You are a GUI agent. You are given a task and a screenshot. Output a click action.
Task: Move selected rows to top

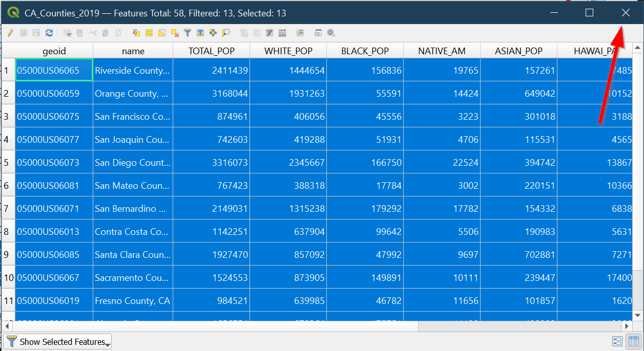point(200,33)
